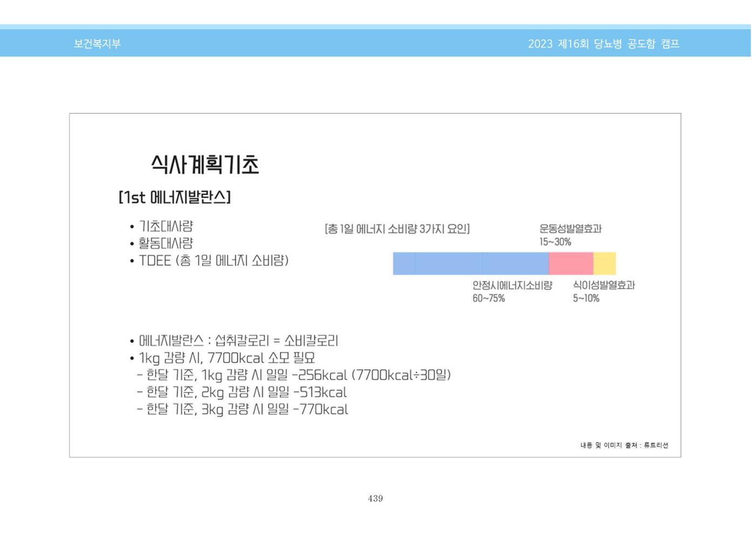Click the 60~75% value

(x=489, y=298)
